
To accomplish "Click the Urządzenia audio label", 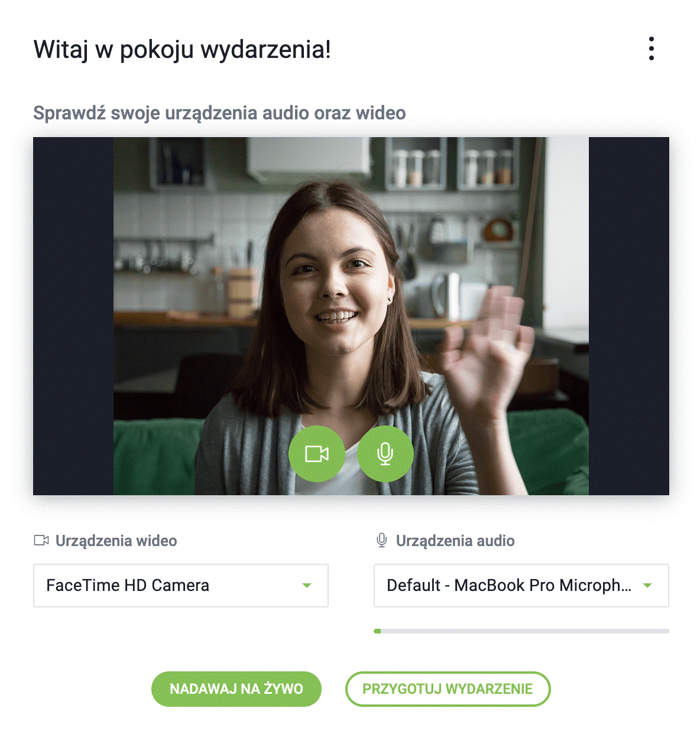I will click(455, 541).
